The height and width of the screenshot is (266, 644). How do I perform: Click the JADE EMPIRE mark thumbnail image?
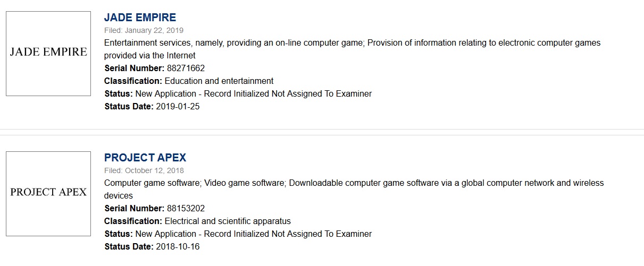tap(48, 54)
